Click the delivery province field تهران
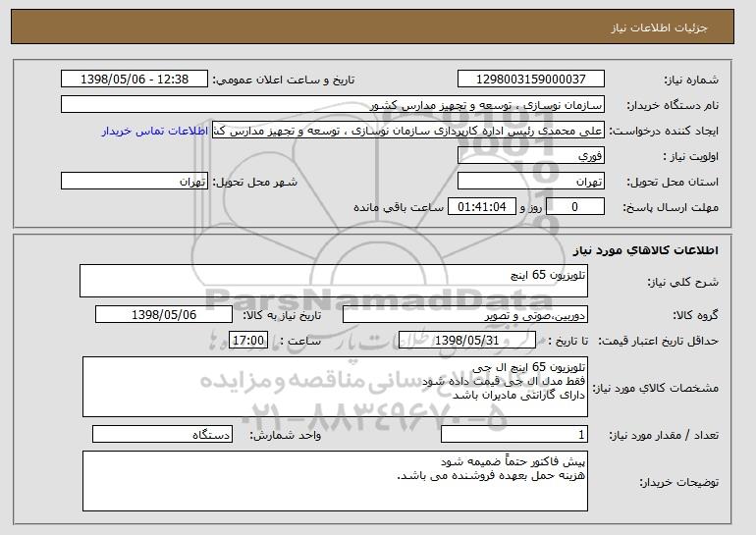Viewport: 756px width, 535px height. click(531, 182)
